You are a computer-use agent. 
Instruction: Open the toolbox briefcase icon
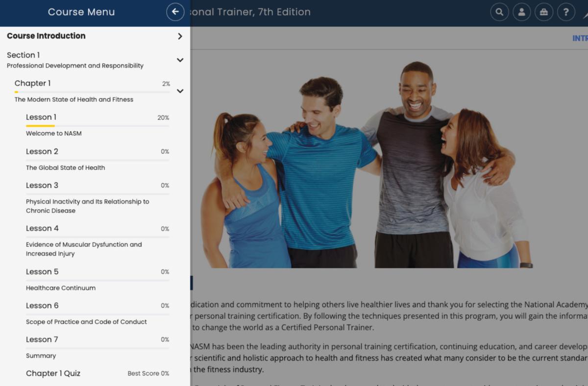543,12
